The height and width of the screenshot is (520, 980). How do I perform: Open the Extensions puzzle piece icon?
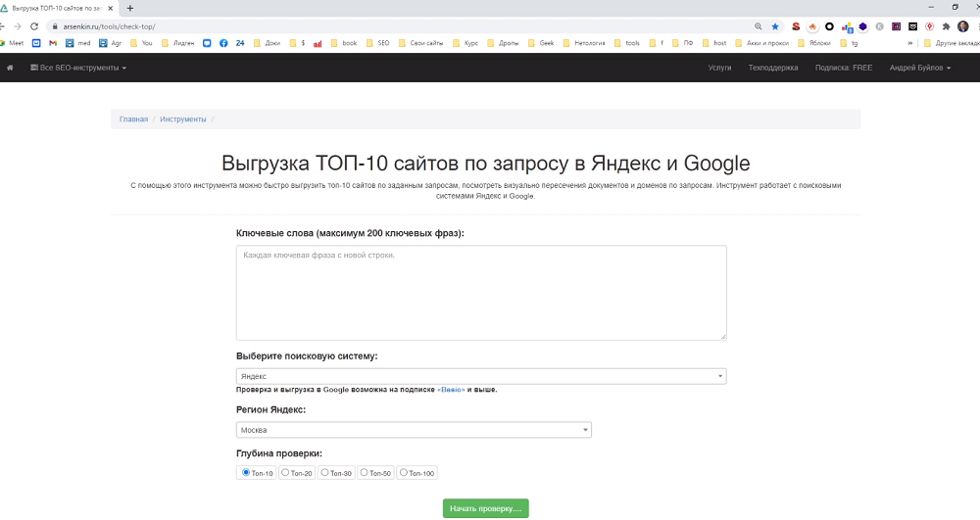tap(947, 26)
